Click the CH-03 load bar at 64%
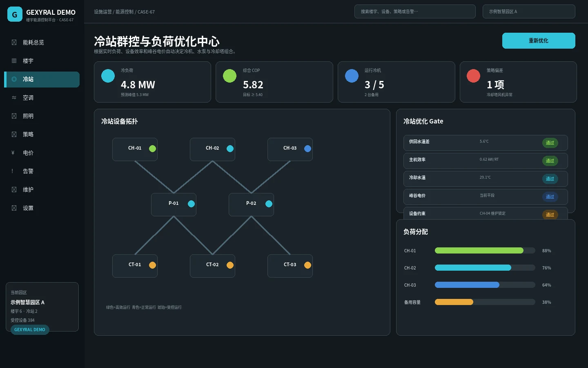 [x=485, y=285]
